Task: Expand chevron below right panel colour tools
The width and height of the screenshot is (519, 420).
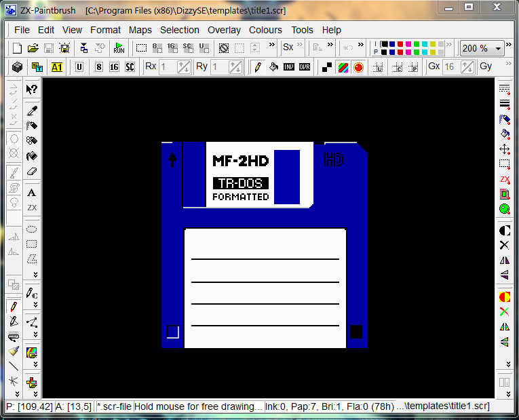Action: (x=508, y=364)
